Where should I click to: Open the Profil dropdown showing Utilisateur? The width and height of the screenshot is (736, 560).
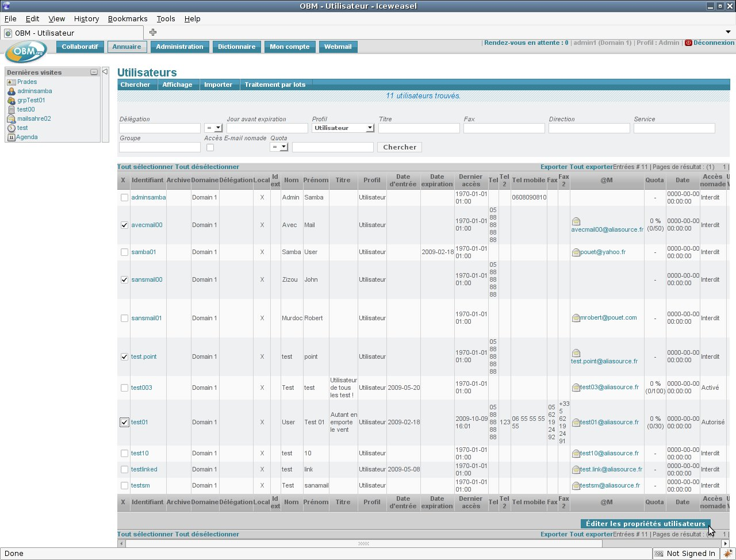coord(343,128)
